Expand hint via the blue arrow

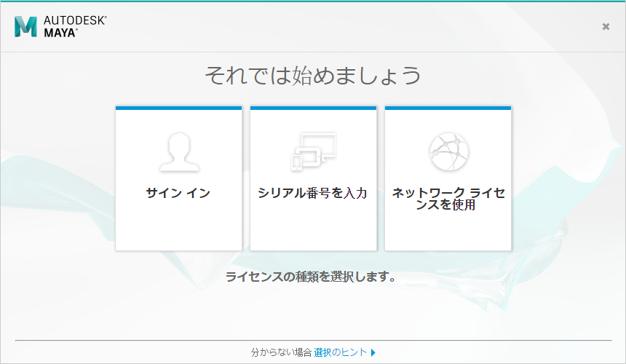point(373,353)
